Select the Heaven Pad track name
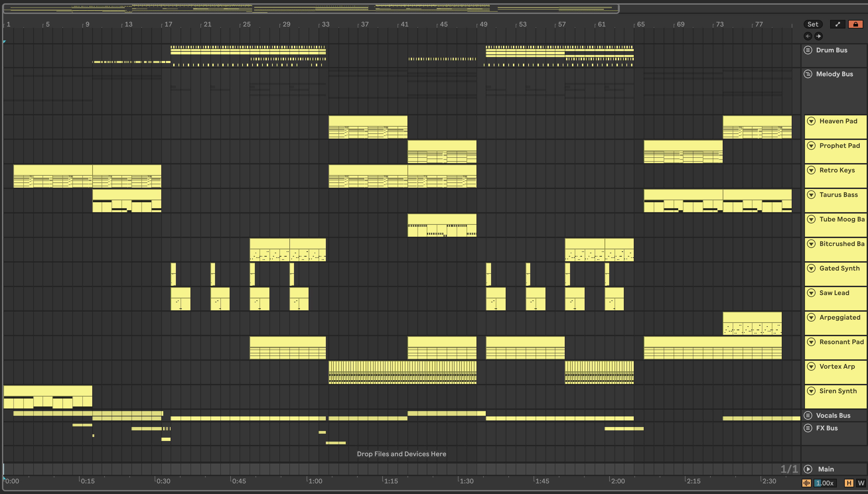Viewport: 868px width, 494px height. (838, 121)
